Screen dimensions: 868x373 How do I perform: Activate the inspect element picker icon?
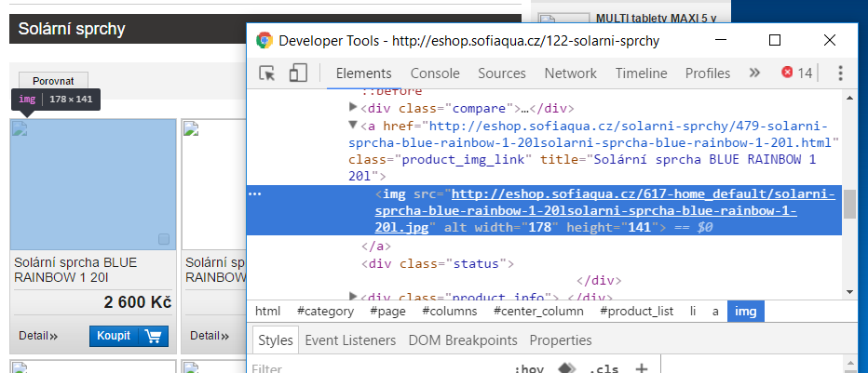(x=266, y=73)
